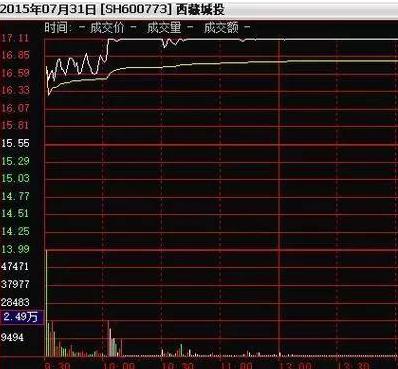This screenshot has height=369, width=398.
Task: Click the volume spike bar just before 10:00
Action: tap(109, 338)
